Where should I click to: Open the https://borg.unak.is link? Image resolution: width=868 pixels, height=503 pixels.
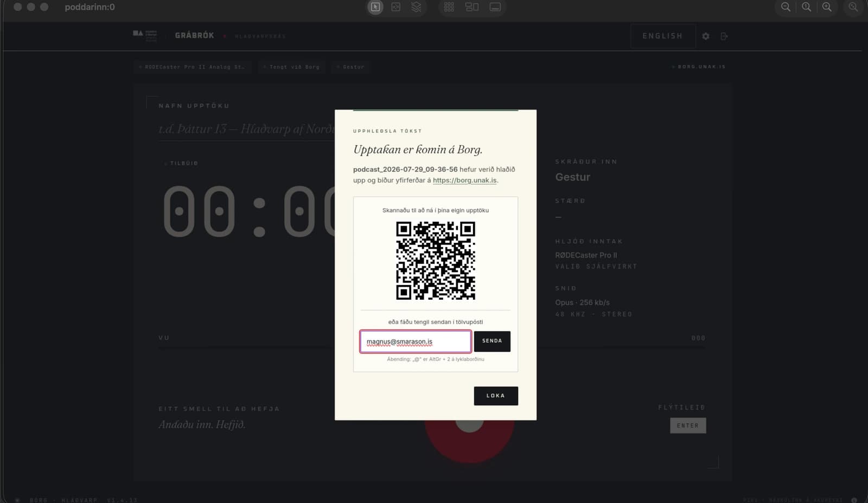point(465,180)
